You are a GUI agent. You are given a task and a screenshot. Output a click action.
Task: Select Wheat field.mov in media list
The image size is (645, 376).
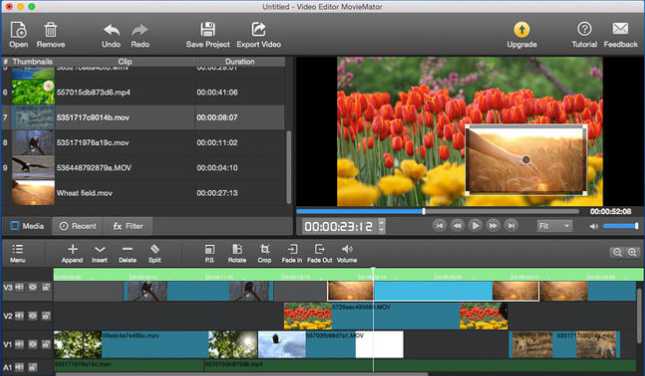143,193
